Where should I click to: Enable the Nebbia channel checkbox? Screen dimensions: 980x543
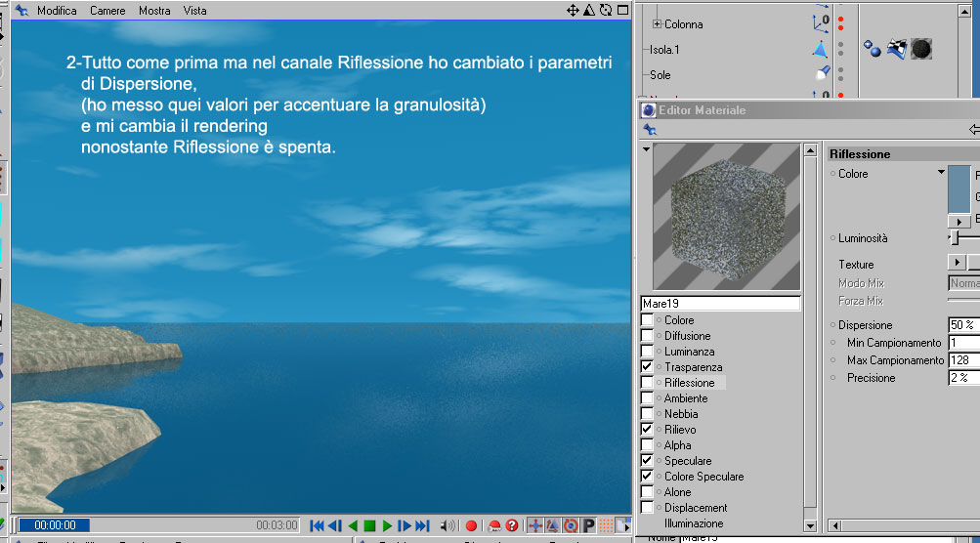pyautogui.click(x=647, y=414)
